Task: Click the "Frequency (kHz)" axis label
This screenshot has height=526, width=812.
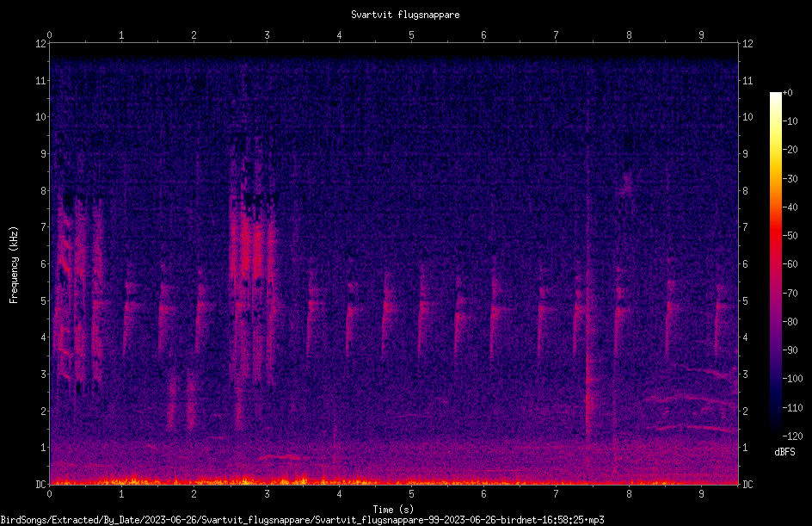Action: (x=14, y=265)
